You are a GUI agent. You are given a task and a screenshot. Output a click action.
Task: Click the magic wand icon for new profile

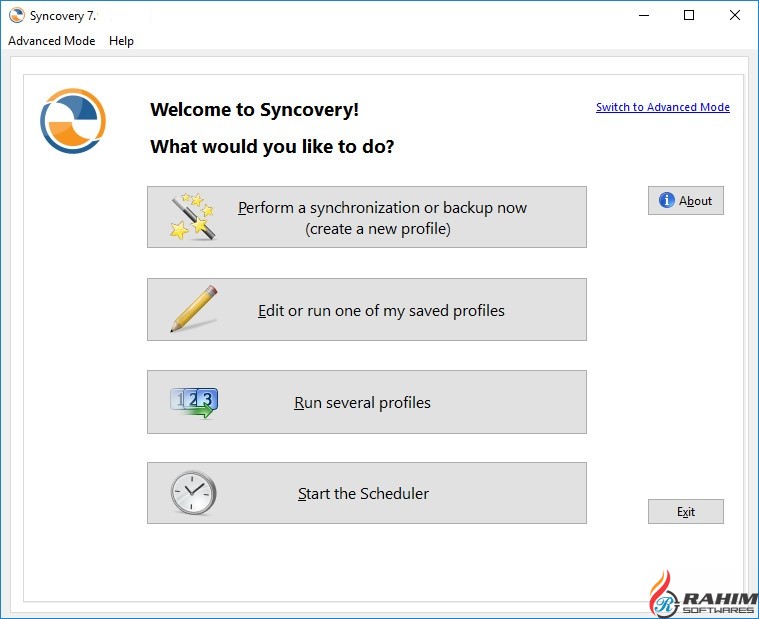193,216
